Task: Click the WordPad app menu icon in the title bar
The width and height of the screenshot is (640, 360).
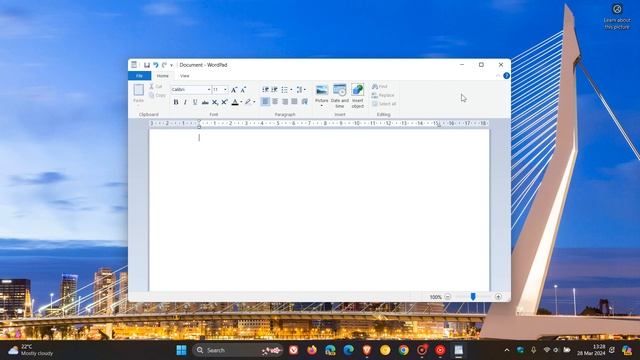Action: tap(134, 65)
